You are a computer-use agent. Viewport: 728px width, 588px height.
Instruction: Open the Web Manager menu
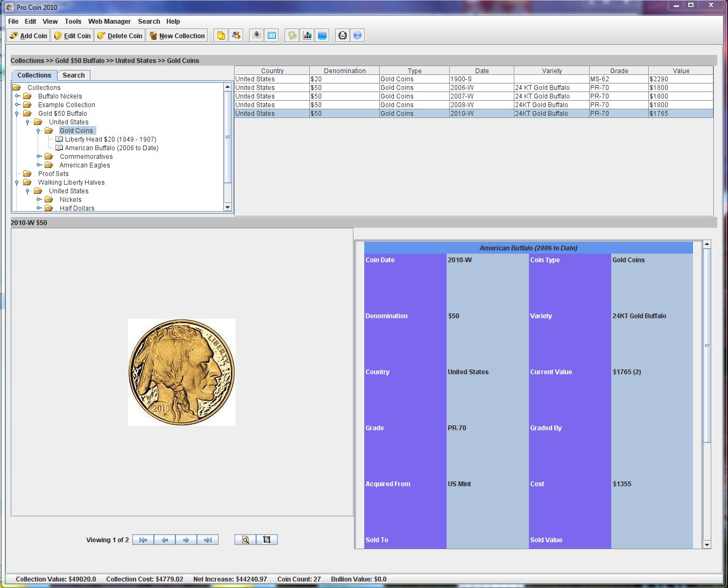(109, 22)
